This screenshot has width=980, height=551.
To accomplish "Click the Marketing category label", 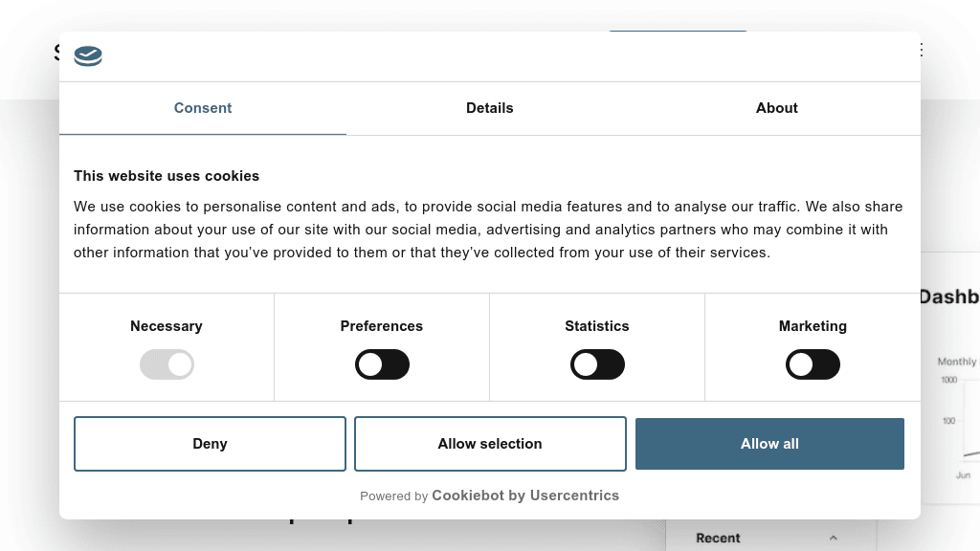I will click(x=813, y=326).
